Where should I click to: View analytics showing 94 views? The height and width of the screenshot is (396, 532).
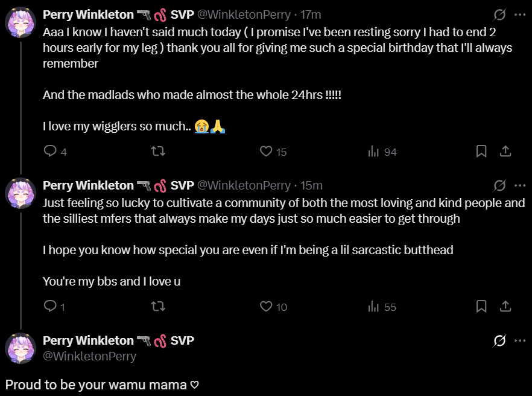[x=373, y=152]
